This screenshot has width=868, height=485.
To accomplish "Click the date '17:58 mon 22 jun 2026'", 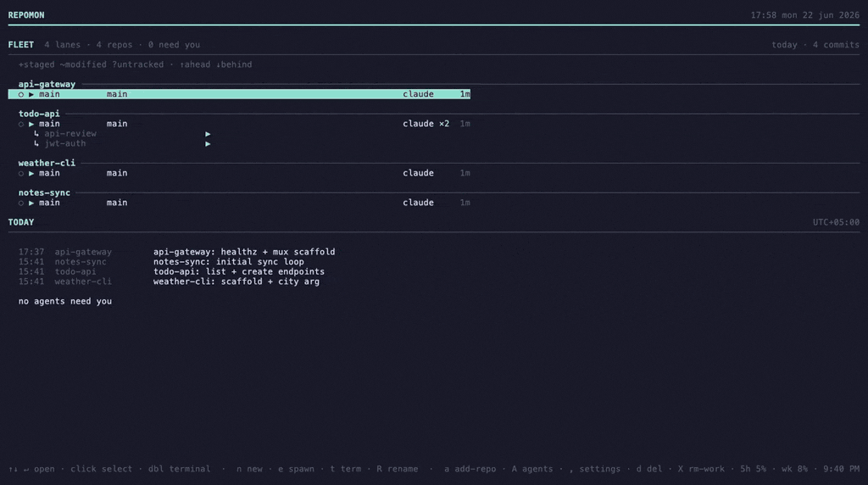I will 805,15.
